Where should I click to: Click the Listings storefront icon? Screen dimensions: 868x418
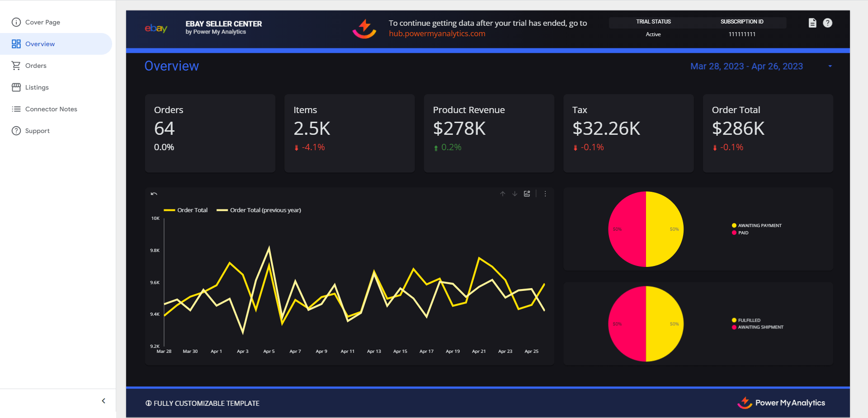16,87
